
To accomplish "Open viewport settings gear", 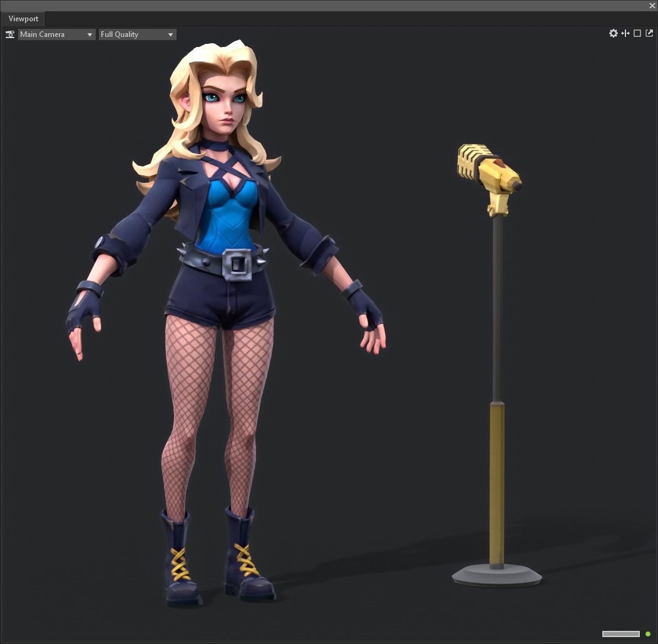I will pyautogui.click(x=613, y=33).
